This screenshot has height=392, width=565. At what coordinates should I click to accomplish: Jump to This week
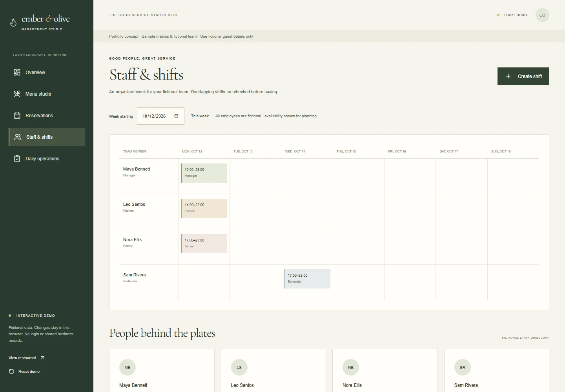200,116
